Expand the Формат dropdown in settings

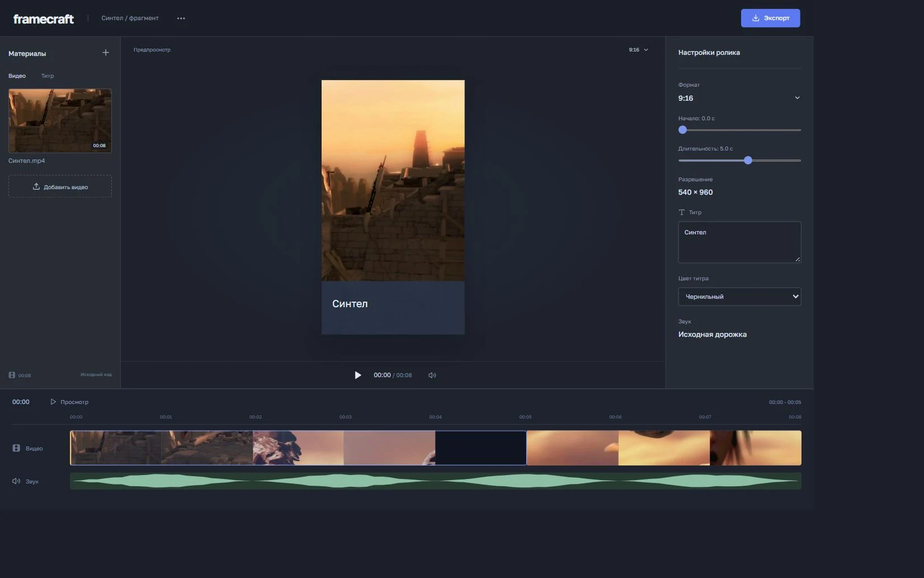coord(739,98)
